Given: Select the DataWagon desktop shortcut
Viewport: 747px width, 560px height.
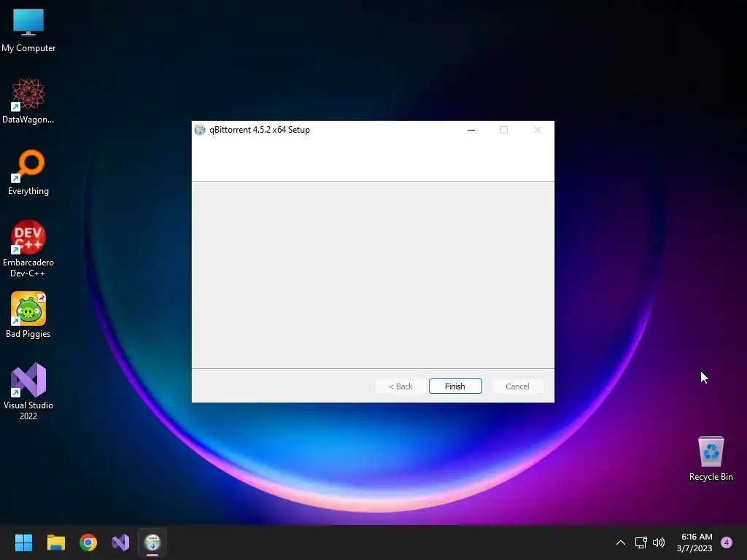Looking at the screenshot, I should click(28, 101).
